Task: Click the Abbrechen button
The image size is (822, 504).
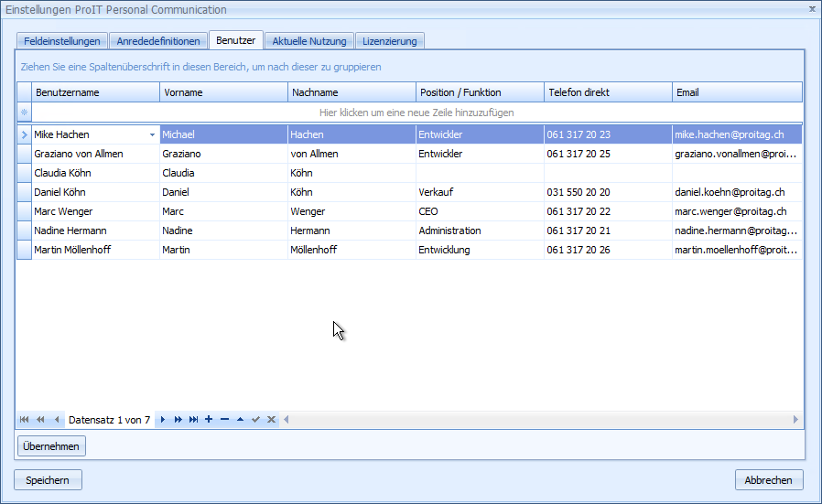Action: pyautogui.click(x=769, y=480)
